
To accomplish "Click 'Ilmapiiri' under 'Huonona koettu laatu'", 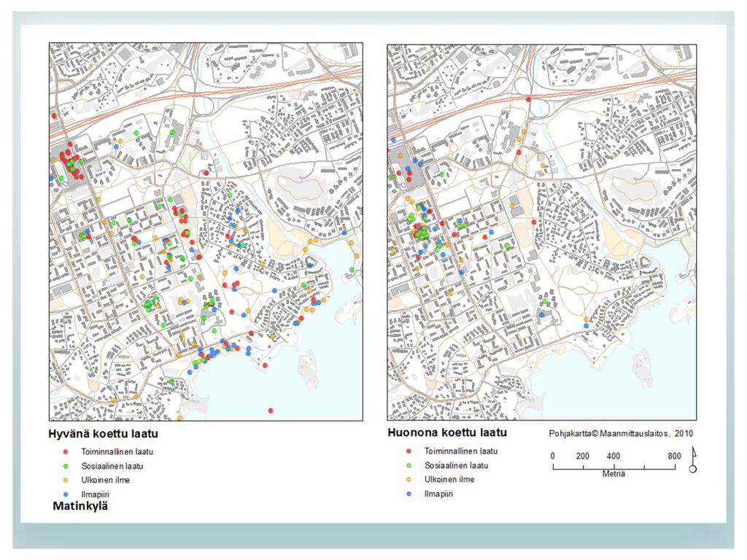I will [x=438, y=494].
